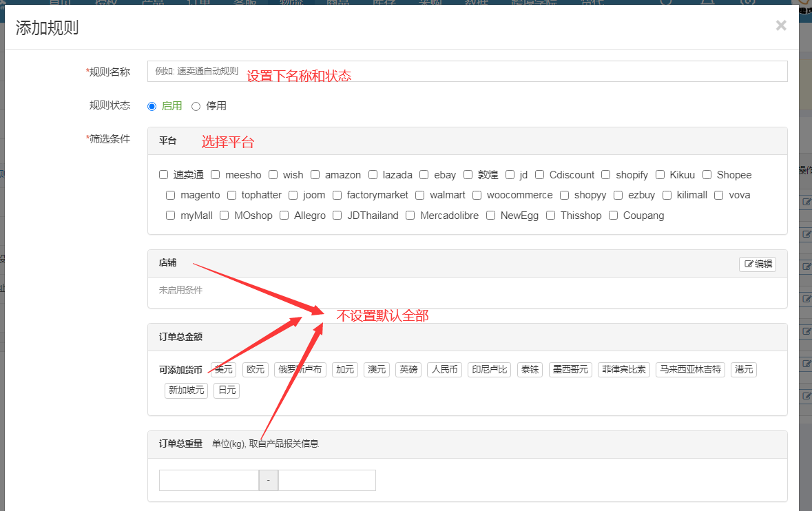This screenshot has width=812, height=511.
Task: Click the maximum order weight input
Action: click(x=327, y=480)
